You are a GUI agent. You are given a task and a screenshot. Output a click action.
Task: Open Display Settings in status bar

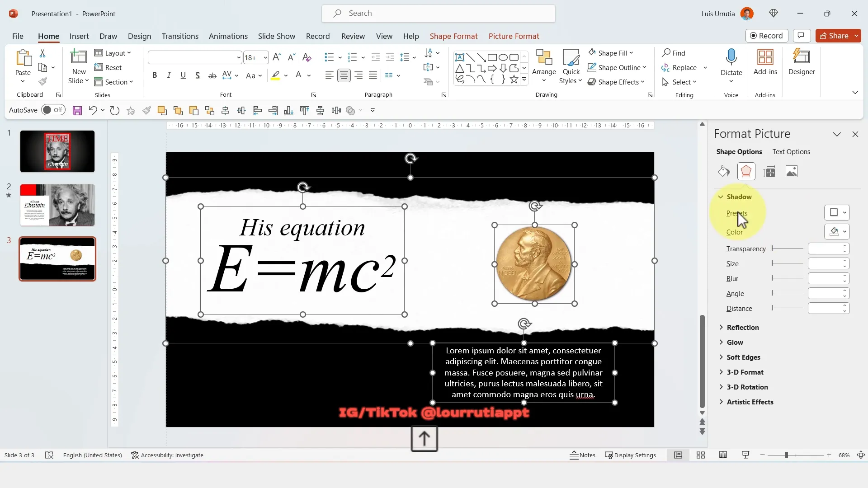(x=630, y=455)
